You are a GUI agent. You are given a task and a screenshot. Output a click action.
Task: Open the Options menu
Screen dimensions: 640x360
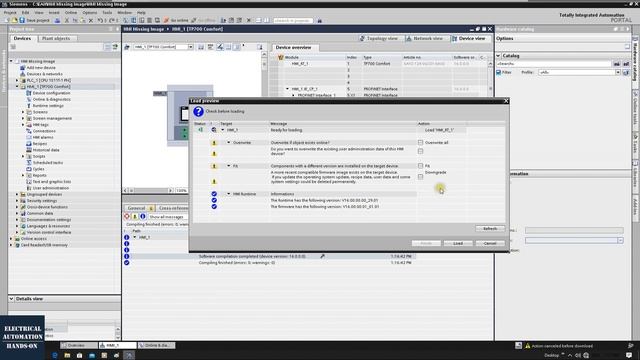(90, 13)
